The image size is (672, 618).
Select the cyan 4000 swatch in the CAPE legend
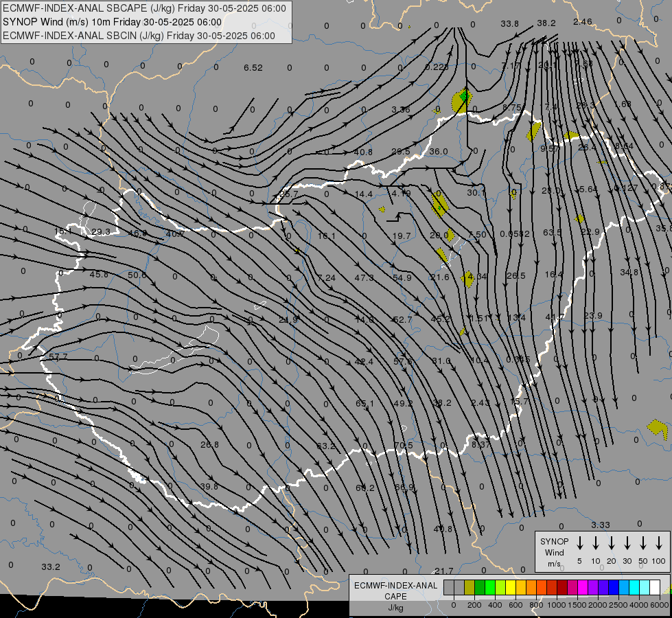coord(634,587)
